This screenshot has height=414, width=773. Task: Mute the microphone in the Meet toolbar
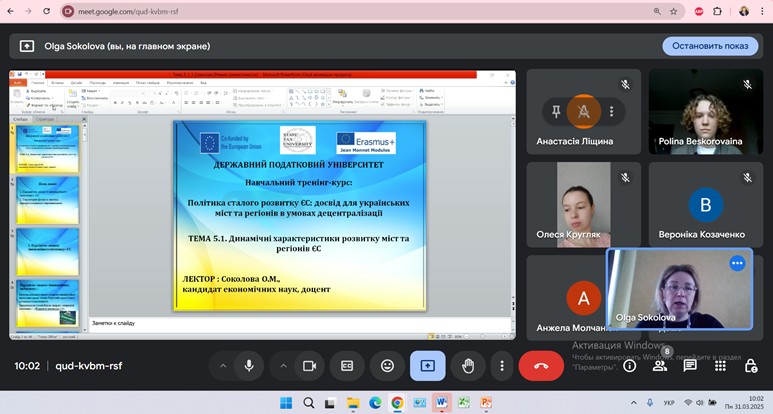point(249,366)
